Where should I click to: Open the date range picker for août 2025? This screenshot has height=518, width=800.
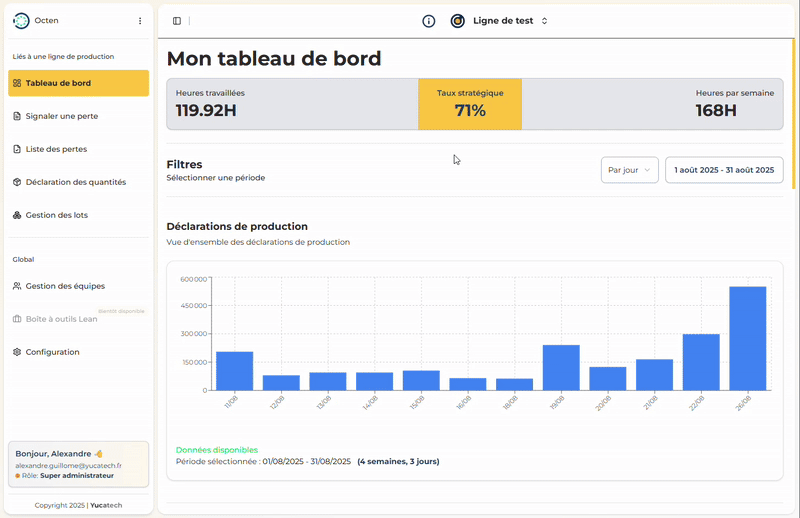pyautogui.click(x=724, y=170)
